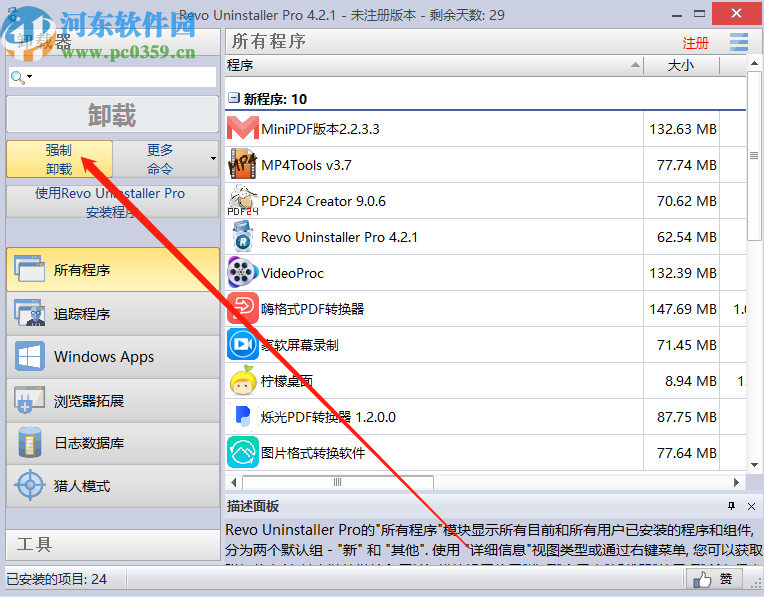Switch to 追踪程序 module
This screenshot has height=597, width=764.
[113, 313]
